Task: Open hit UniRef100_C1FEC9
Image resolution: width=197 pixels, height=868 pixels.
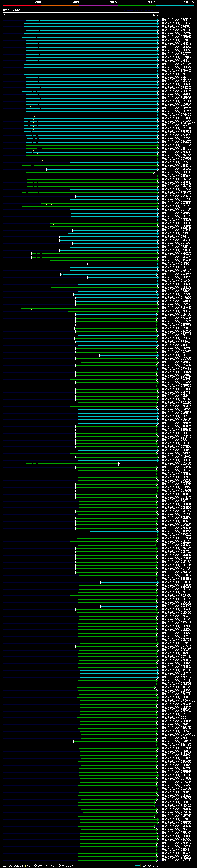Action: pos(176,287)
